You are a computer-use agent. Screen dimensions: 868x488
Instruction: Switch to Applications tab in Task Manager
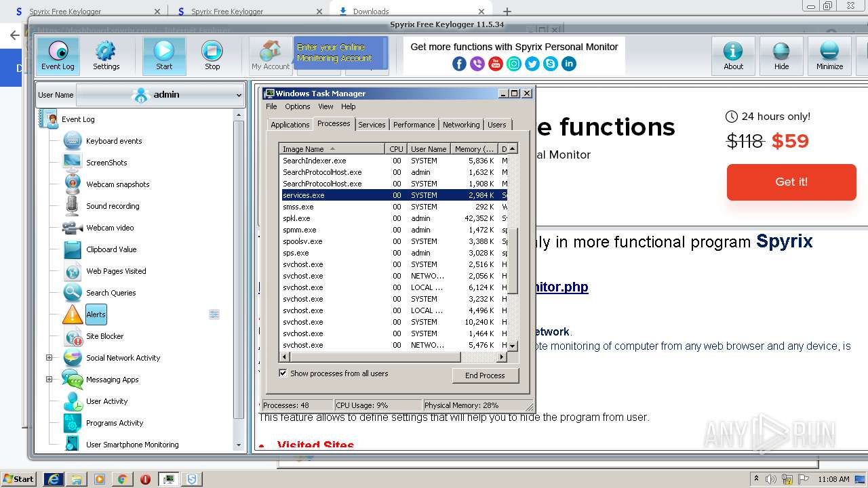point(290,125)
